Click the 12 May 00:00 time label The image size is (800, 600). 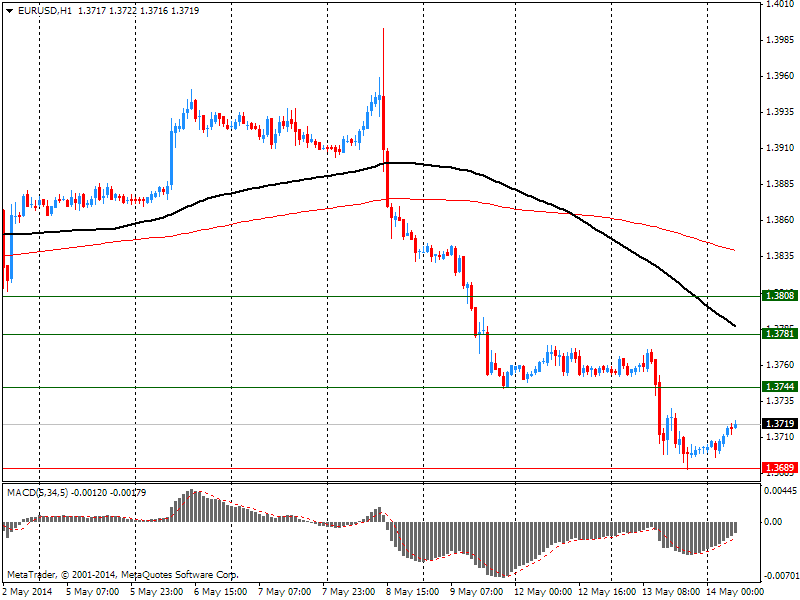click(x=543, y=592)
